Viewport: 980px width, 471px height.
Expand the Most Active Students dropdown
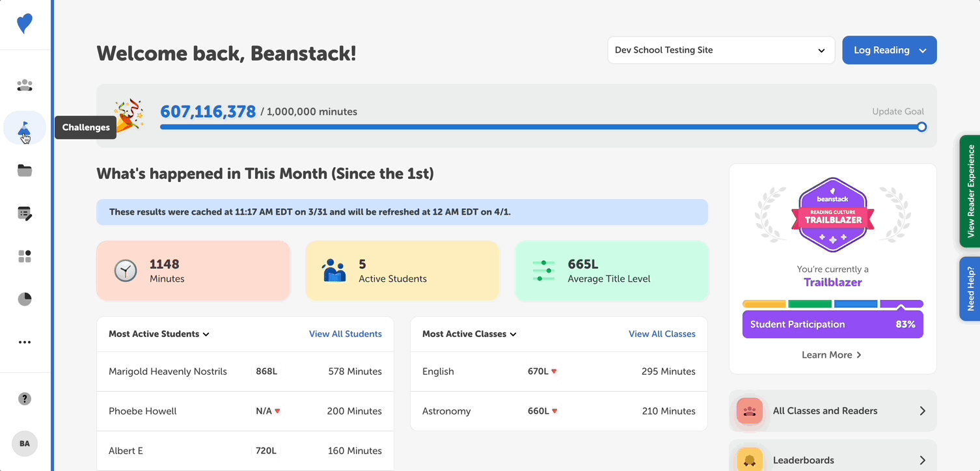159,334
